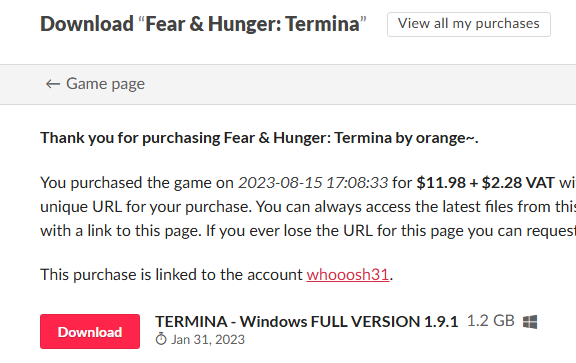Open the View all my purchases button
Image resolution: width=576 pixels, height=363 pixels.
(469, 24)
